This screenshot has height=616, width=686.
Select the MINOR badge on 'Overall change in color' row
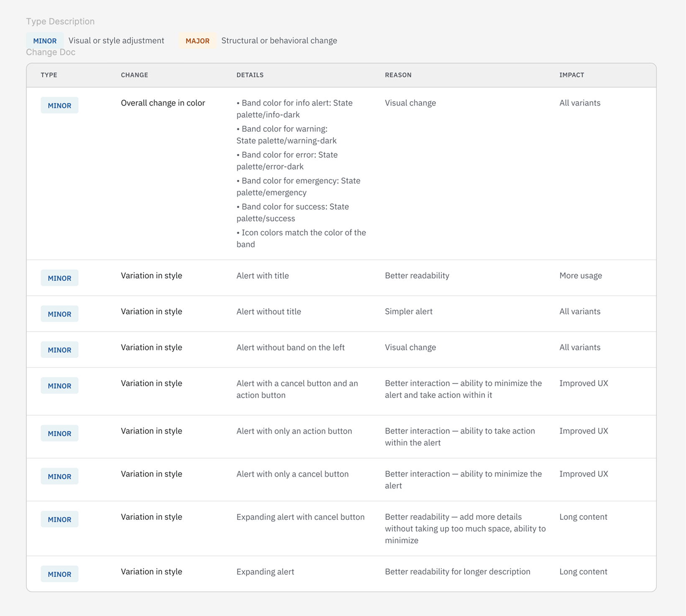point(59,105)
